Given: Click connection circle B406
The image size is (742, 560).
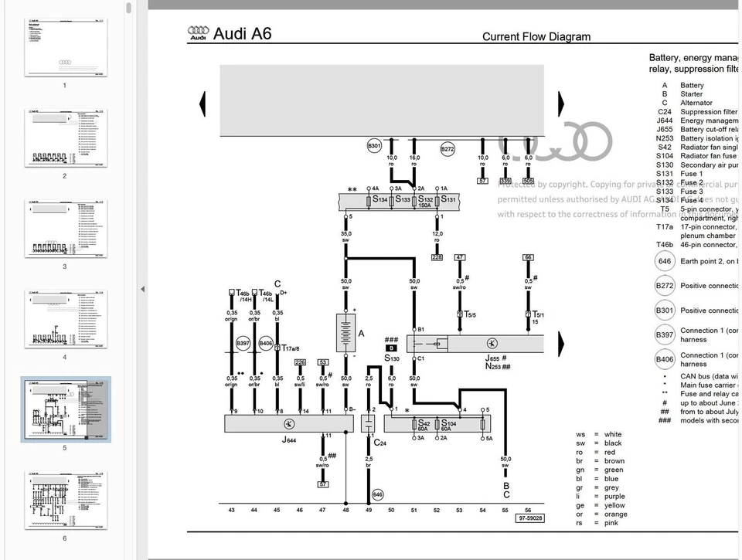Looking at the screenshot, I should (265, 342).
